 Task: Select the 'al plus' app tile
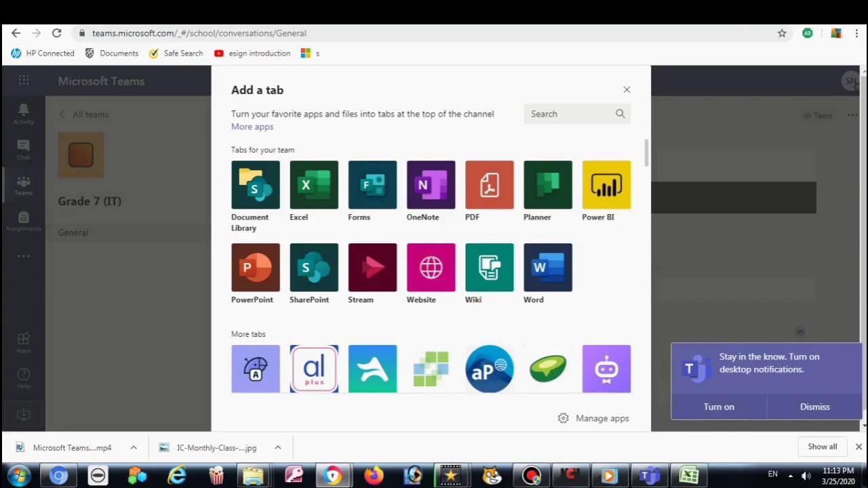click(314, 369)
